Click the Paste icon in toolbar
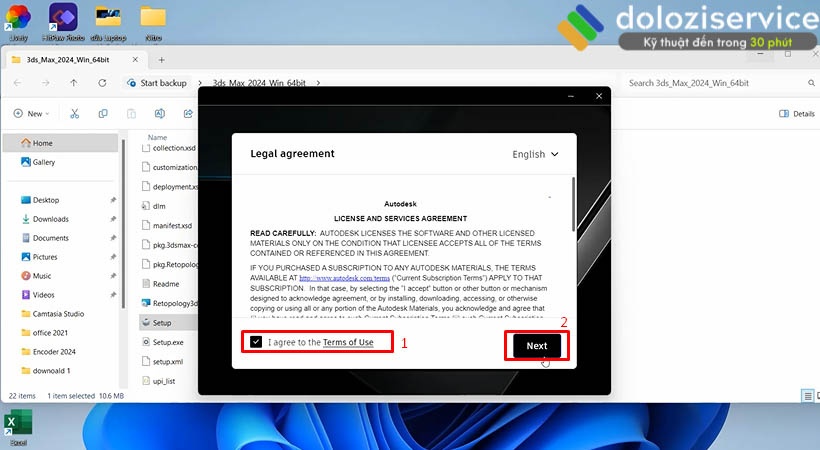 coord(131,114)
